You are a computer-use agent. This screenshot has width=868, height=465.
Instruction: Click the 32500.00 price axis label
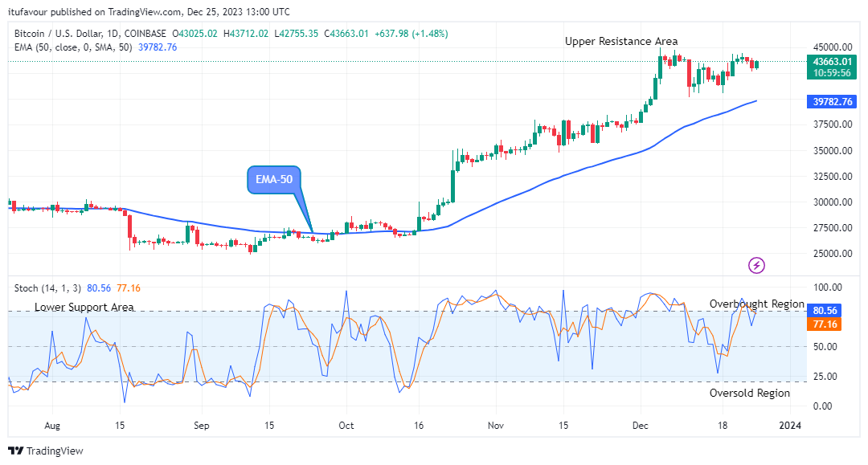tap(833, 177)
